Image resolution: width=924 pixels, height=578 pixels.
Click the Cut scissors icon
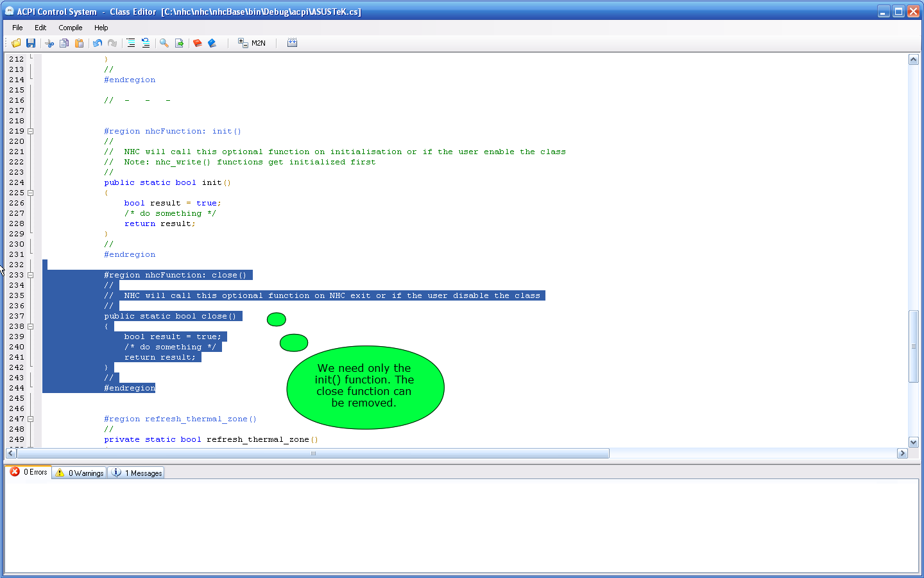(x=49, y=43)
